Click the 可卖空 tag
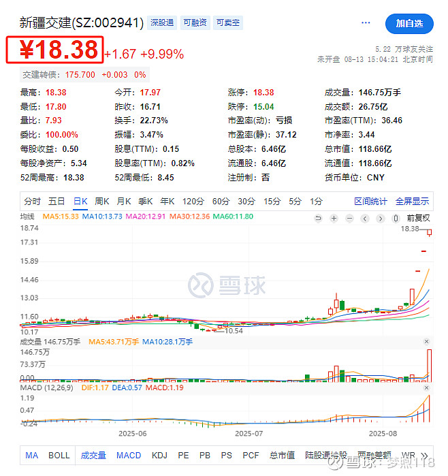The image size is (448, 476). (228, 22)
